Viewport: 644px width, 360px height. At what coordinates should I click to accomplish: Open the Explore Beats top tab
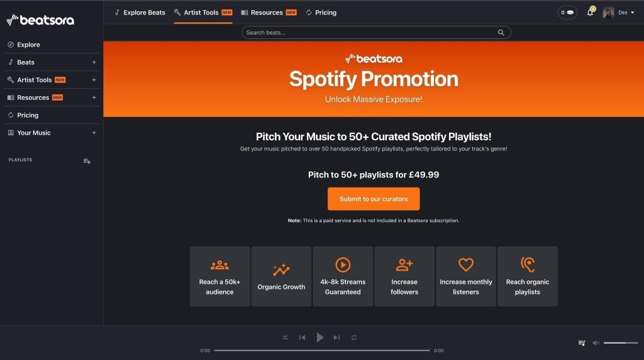click(x=140, y=13)
